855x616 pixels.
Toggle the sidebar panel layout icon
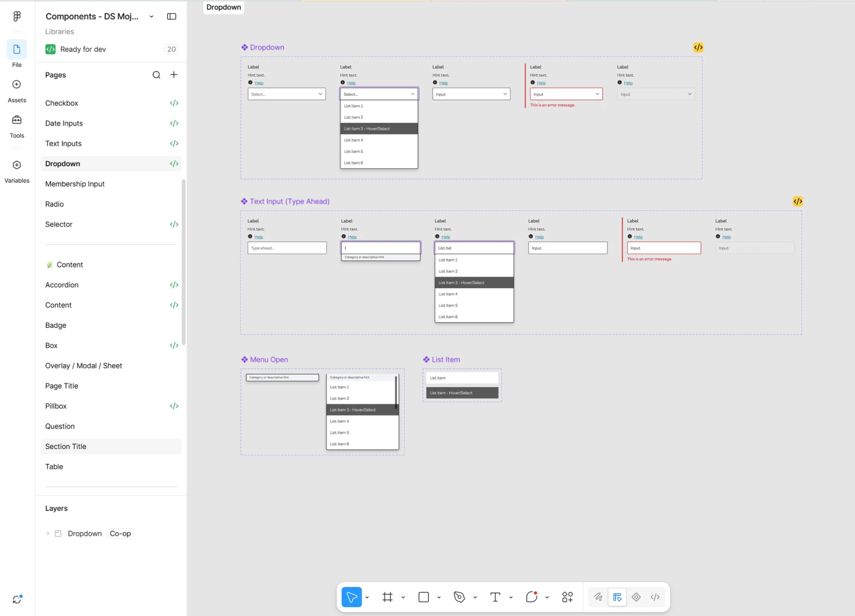coord(171,16)
